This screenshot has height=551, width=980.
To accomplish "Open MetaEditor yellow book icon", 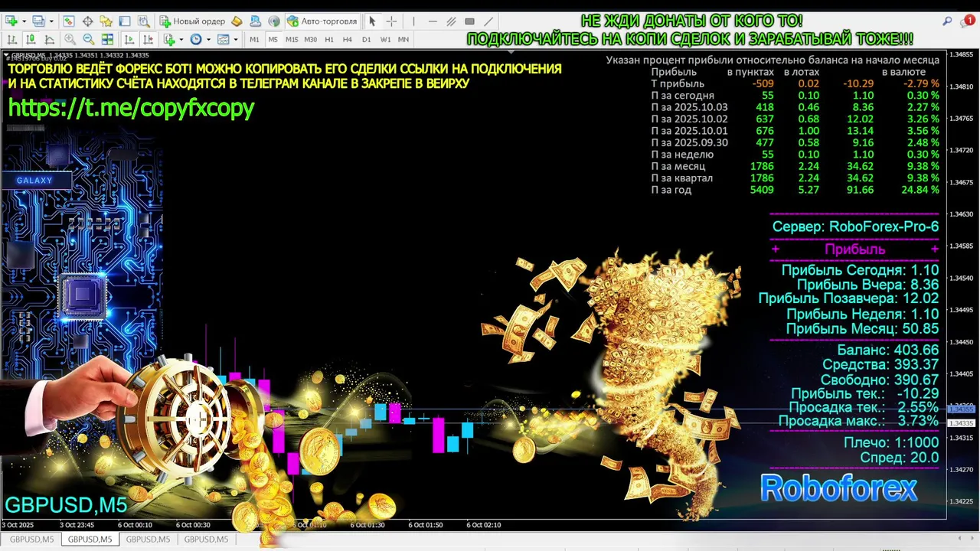I will pyautogui.click(x=237, y=21).
